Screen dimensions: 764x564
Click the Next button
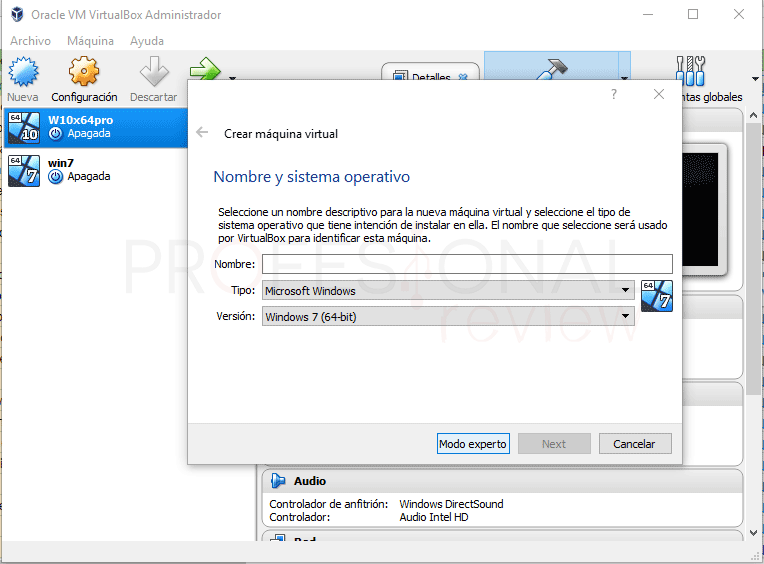click(x=554, y=444)
